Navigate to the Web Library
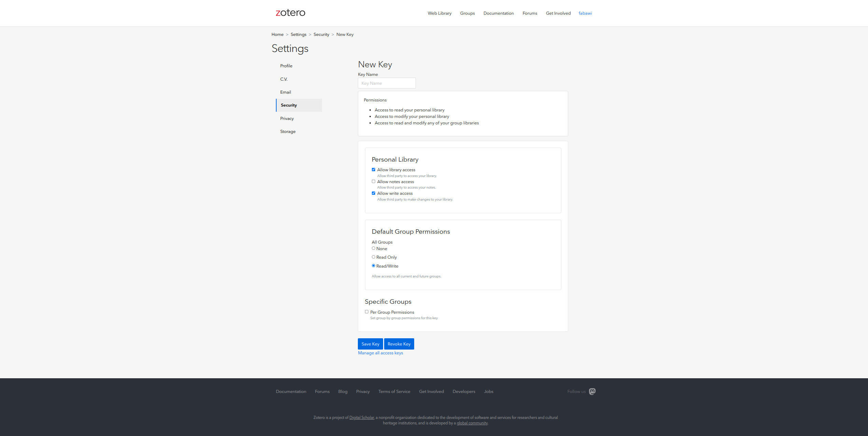Image resolution: width=868 pixels, height=436 pixels. [439, 13]
